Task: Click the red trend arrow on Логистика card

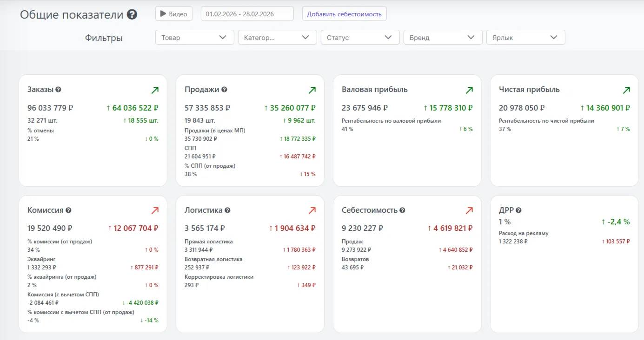Action: click(312, 211)
